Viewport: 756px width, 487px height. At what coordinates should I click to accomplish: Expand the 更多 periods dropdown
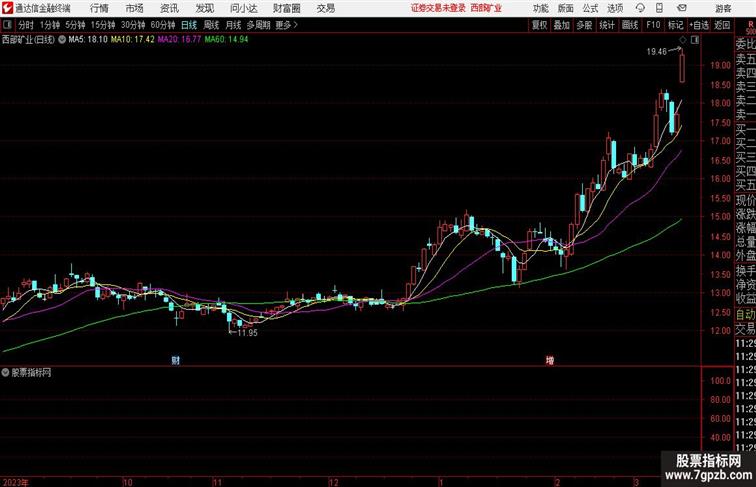point(286,25)
